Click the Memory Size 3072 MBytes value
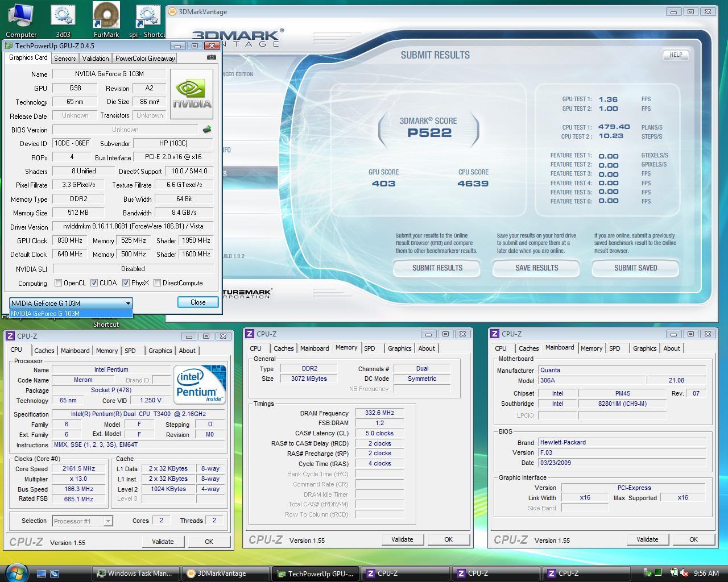 pyautogui.click(x=308, y=379)
